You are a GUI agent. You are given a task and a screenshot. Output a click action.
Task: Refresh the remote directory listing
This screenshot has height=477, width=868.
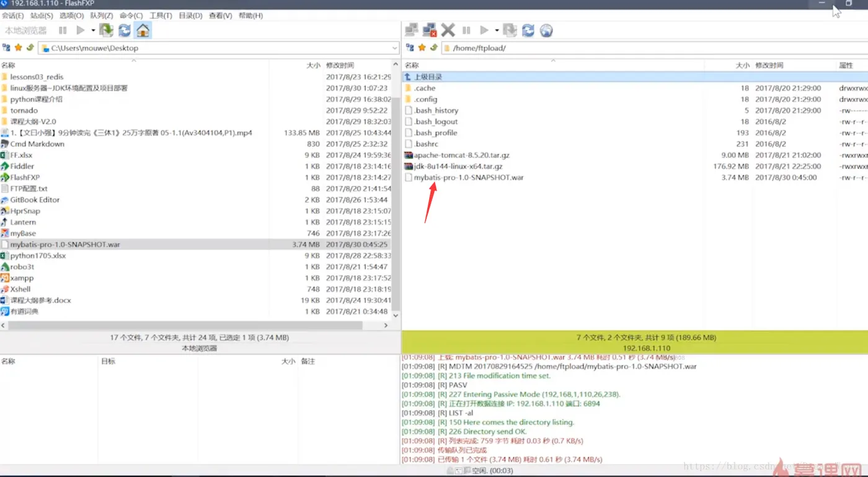pyautogui.click(x=528, y=30)
